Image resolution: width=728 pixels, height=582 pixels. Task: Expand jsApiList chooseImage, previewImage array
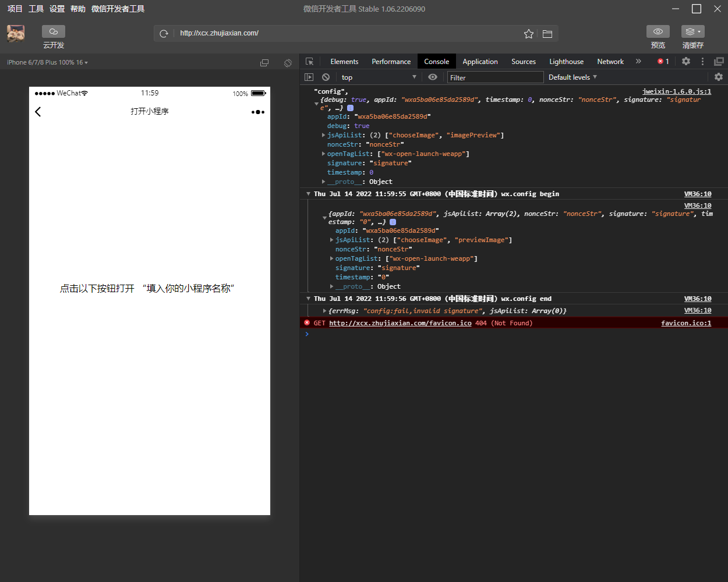click(x=331, y=240)
